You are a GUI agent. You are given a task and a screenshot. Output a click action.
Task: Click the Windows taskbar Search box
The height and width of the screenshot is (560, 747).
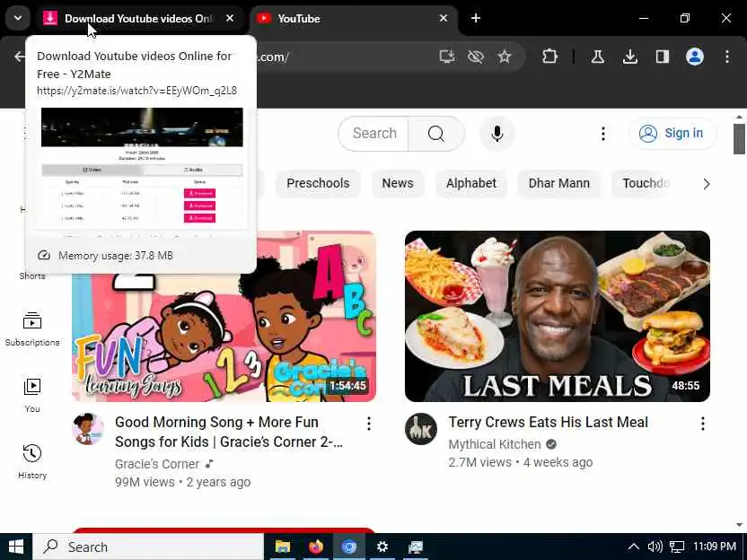click(x=147, y=547)
